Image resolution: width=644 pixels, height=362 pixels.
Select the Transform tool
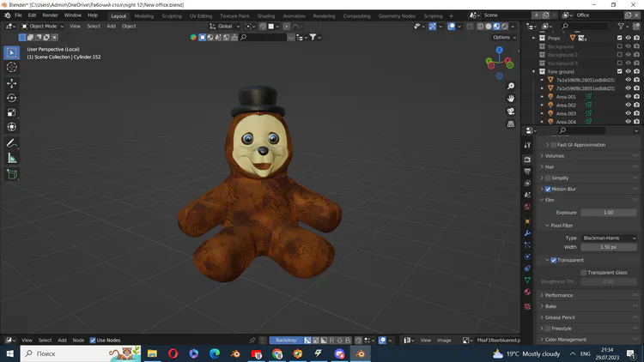pyautogui.click(x=11, y=127)
